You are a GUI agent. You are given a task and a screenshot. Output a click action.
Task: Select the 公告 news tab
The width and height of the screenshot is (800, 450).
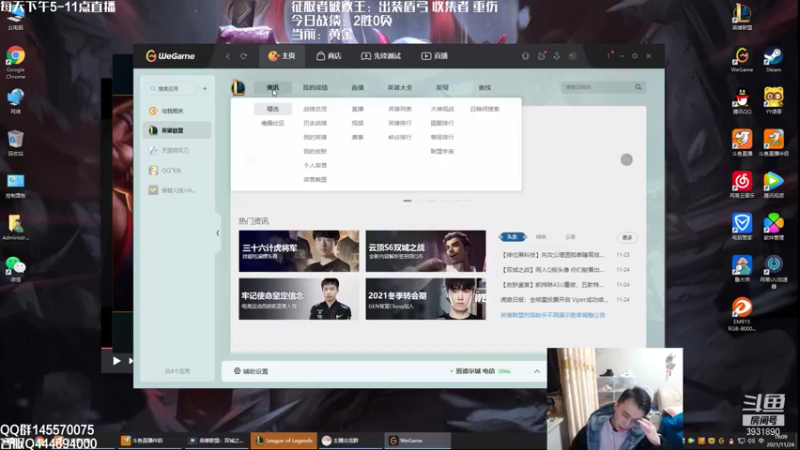coord(570,237)
